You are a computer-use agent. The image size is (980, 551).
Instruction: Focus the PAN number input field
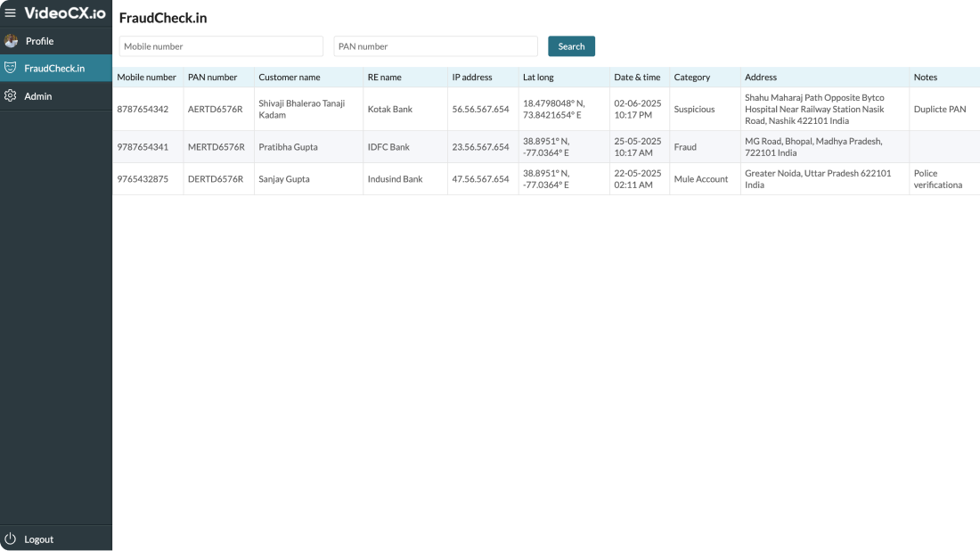pos(436,46)
